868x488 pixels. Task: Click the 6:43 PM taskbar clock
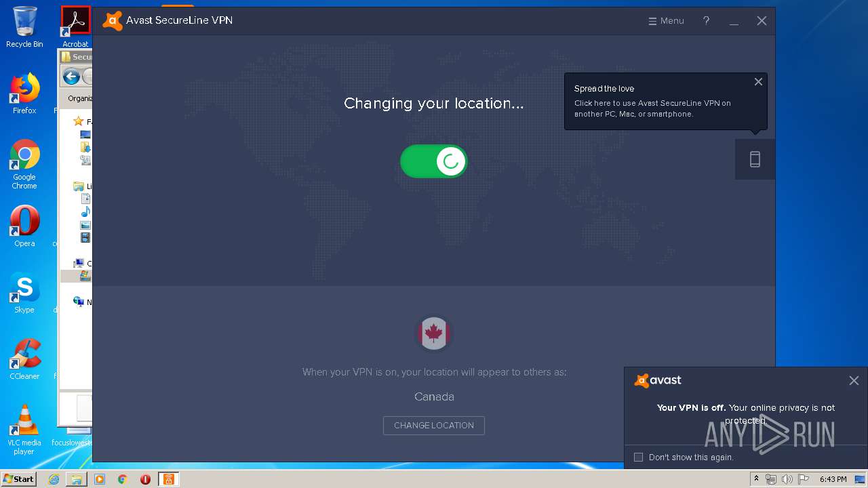click(x=833, y=479)
